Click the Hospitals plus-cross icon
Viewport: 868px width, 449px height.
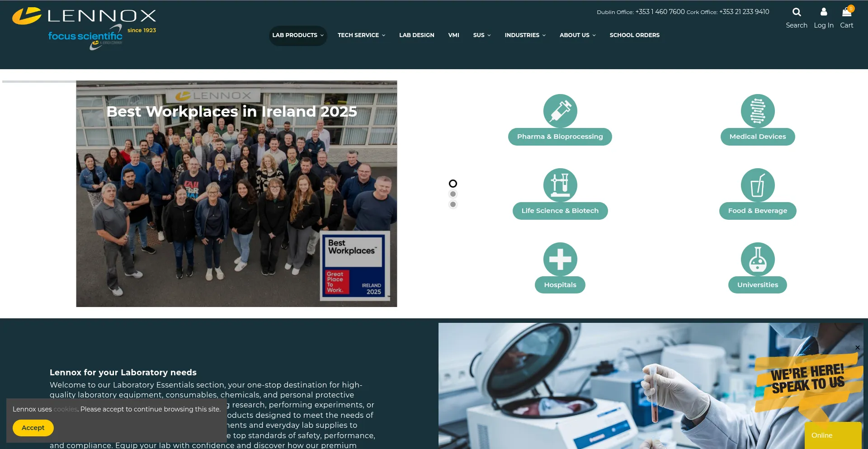560,260
